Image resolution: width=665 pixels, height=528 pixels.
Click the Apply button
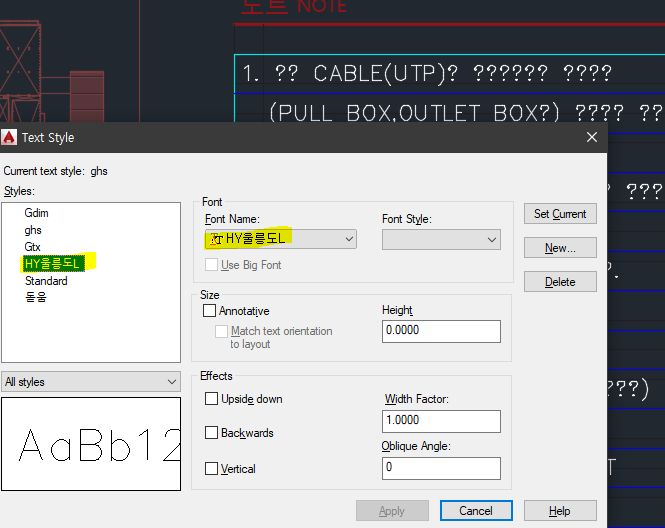[392, 511]
